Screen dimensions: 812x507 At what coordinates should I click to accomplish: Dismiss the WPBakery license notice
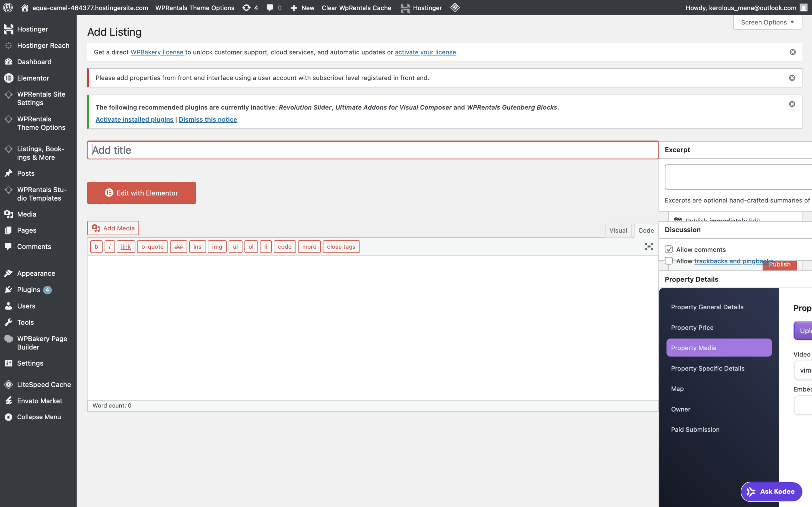coord(793,52)
